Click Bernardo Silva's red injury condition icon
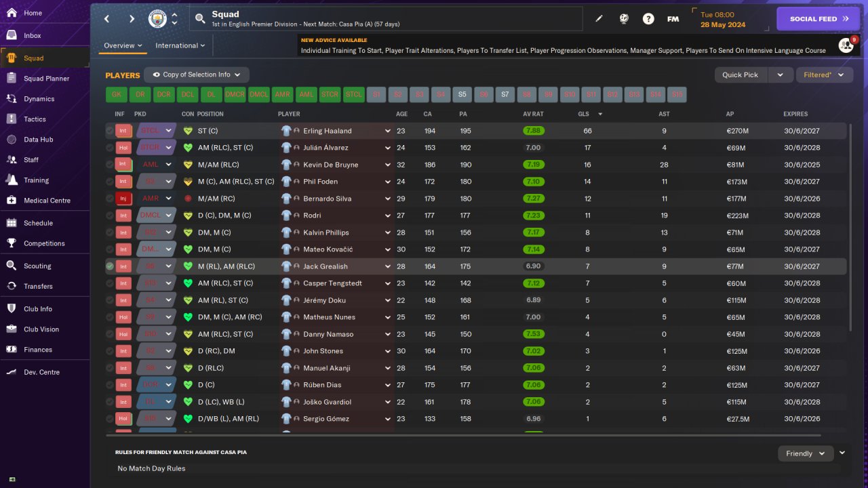 [x=189, y=199]
